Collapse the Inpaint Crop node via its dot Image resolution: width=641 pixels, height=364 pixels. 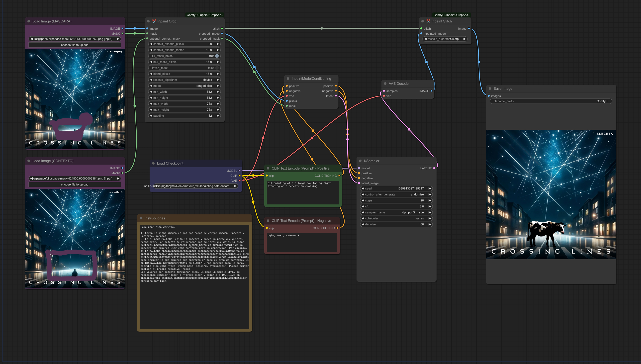click(148, 21)
